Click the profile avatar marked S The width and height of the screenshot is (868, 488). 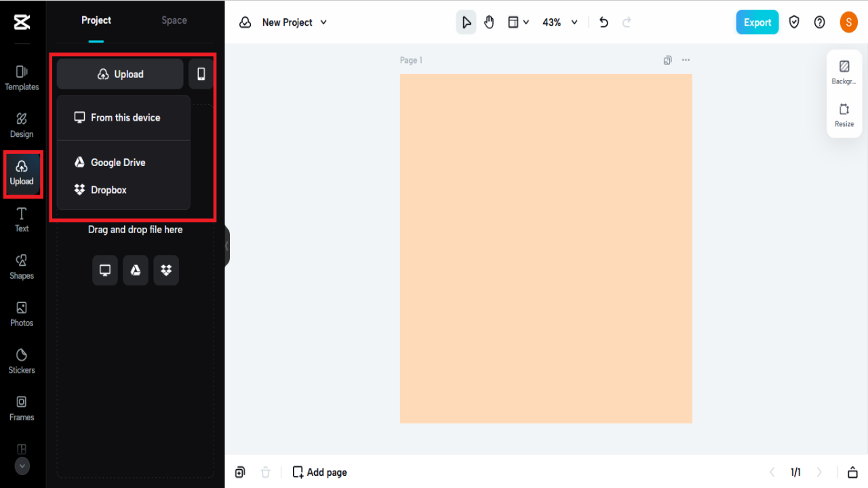click(848, 22)
